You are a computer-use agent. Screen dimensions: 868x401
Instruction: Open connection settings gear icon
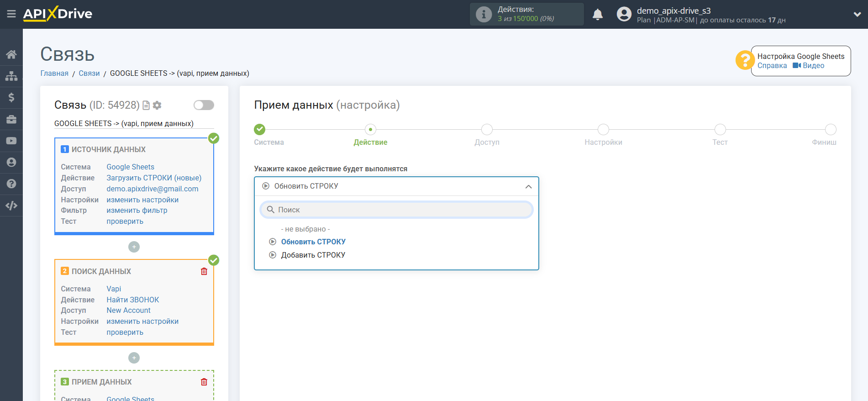tap(157, 106)
